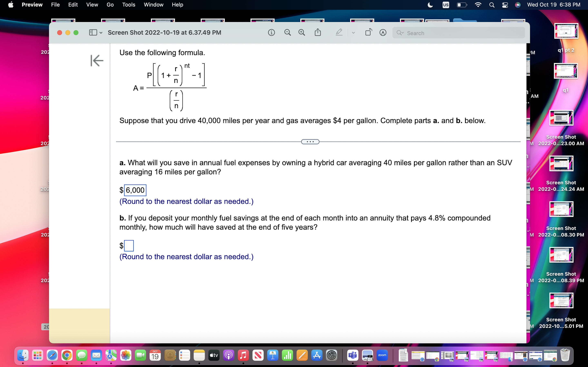This screenshot has width=588, height=367.
Task: Rotate the screenshot using the rotate icon
Action: (x=368, y=32)
